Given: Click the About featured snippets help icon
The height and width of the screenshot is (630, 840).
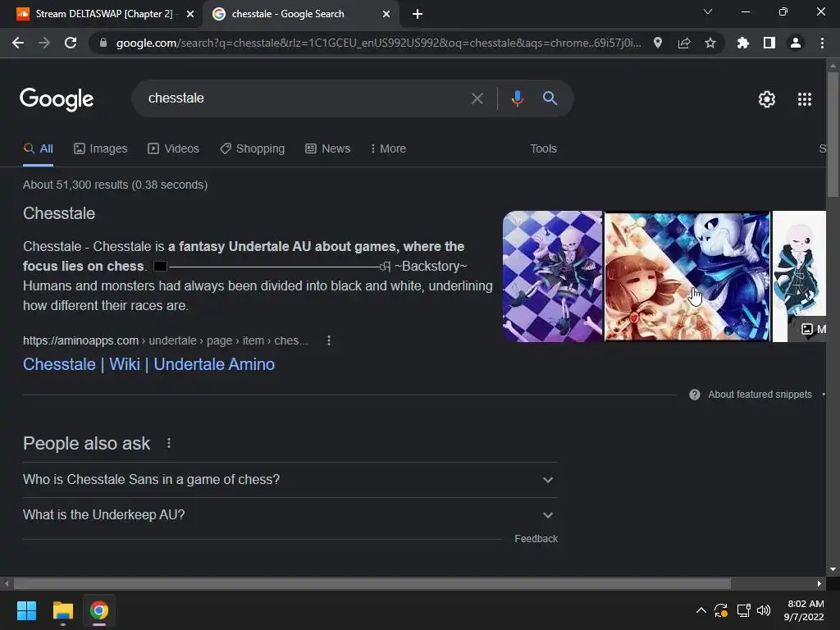Looking at the screenshot, I should click(694, 395).
